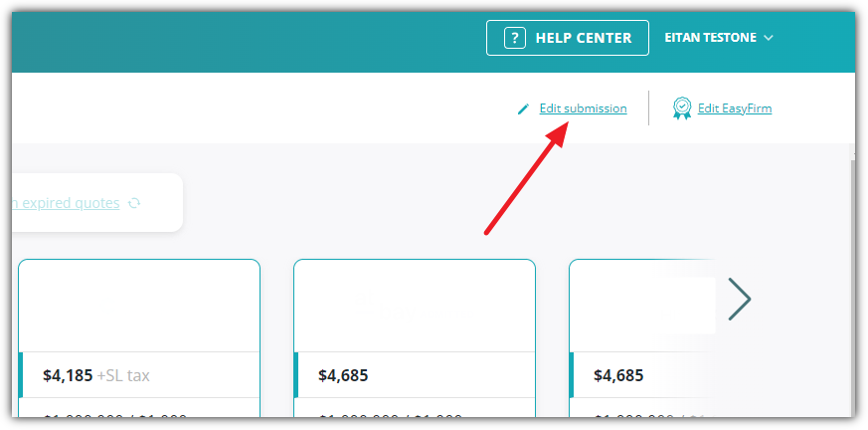Open the HELP CENTER button

click(x=568, y=38)
